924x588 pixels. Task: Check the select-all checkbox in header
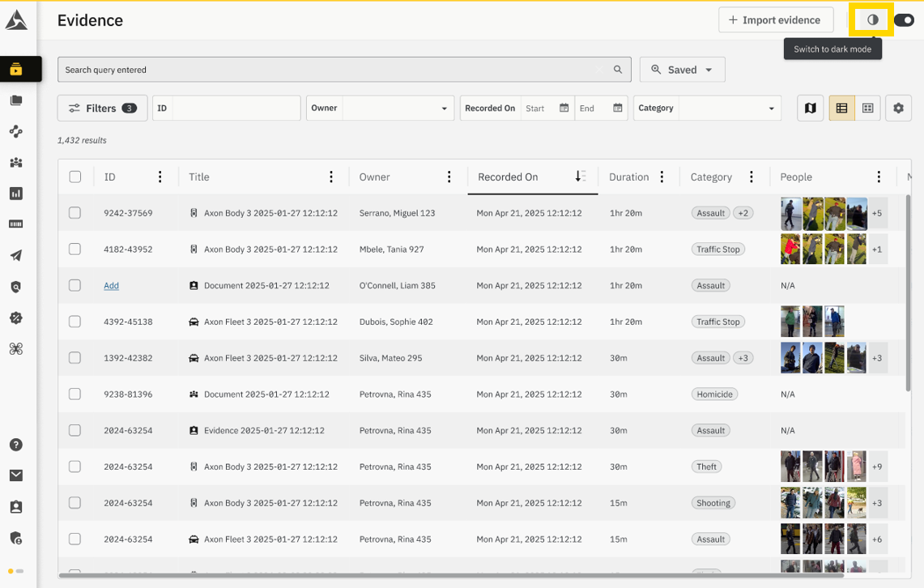click(x=75, y=177)
